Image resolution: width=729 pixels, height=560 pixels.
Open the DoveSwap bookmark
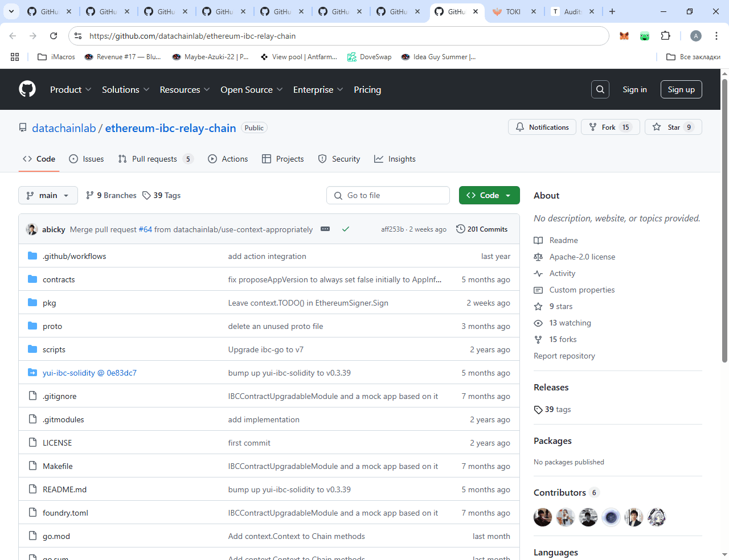coord(370,57)
